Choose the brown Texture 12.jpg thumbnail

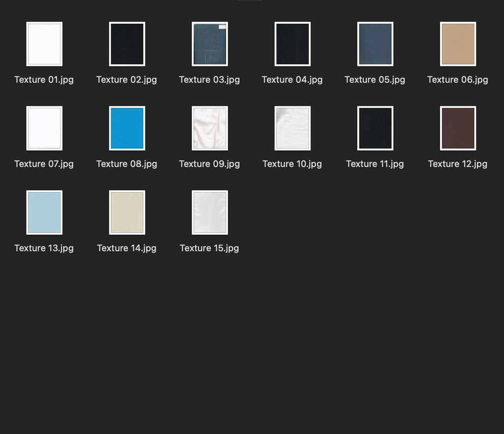click(458, 128)
